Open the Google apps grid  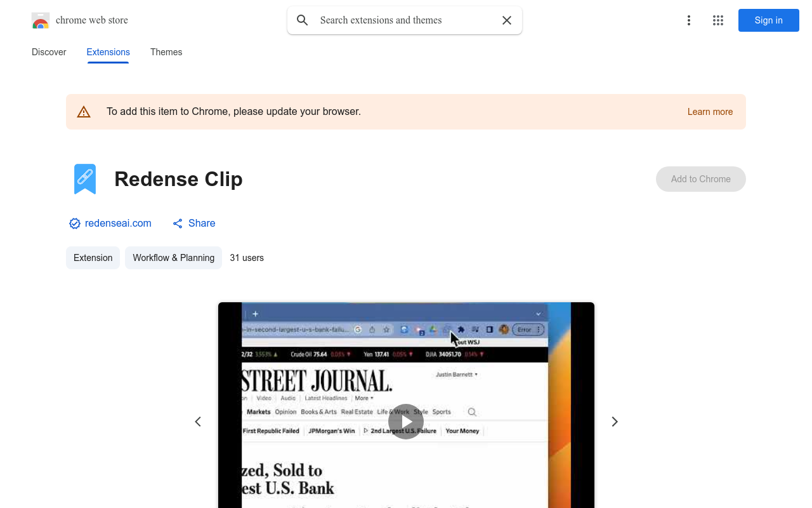click(718, 20)
